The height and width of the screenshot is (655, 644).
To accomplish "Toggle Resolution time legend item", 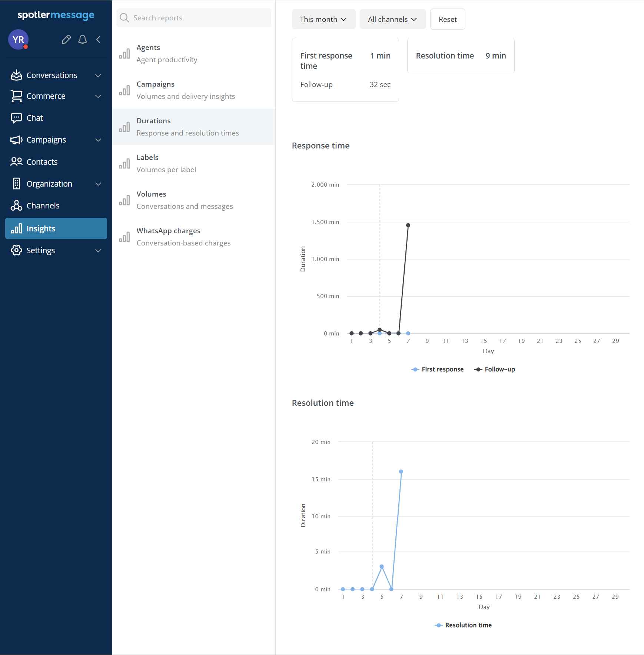I will coord(463,625).
